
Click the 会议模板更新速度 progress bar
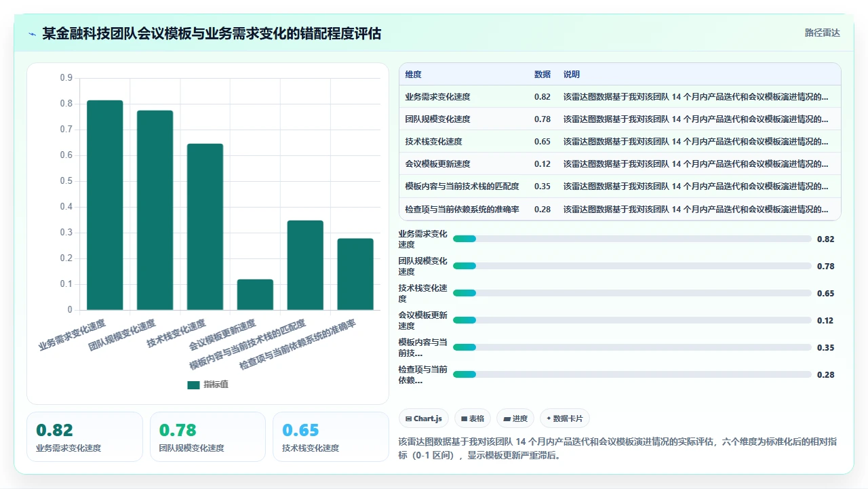pos(632,320)
